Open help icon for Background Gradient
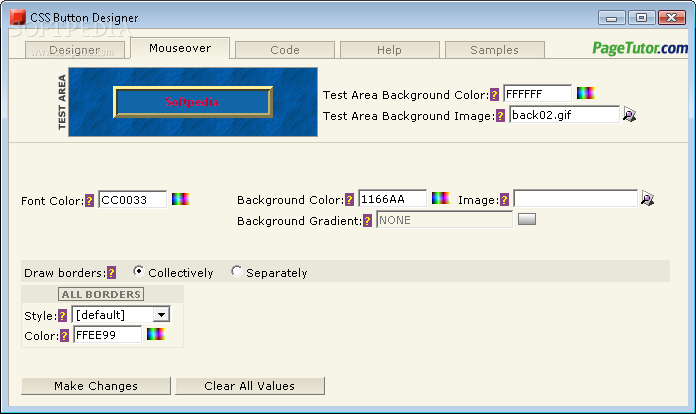 [367, 221]
